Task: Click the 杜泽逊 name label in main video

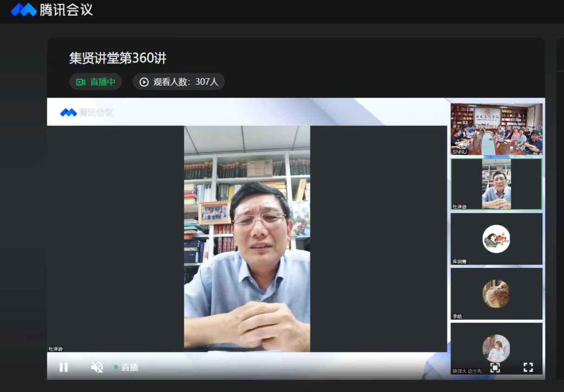Action: (x=56, y=348)
